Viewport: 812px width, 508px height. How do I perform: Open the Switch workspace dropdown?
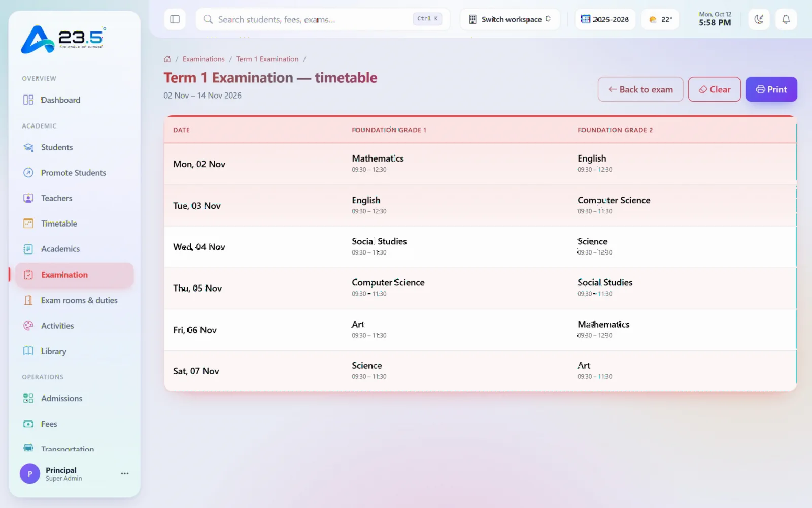pos(510,19)
